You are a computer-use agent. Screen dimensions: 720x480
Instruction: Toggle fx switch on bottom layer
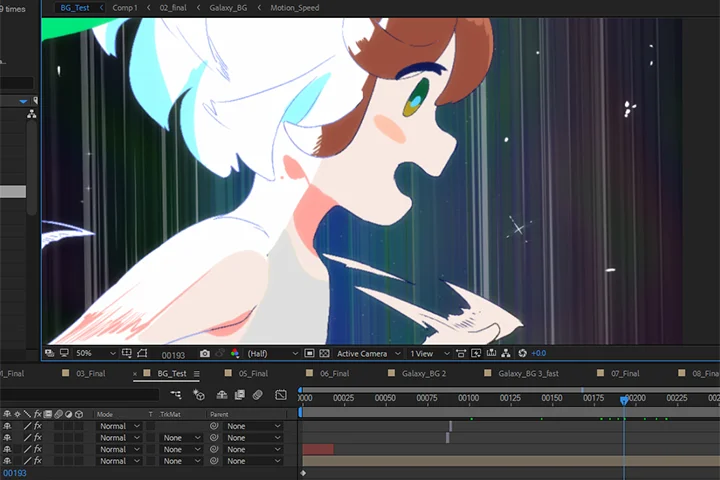[x=38, y=461]
